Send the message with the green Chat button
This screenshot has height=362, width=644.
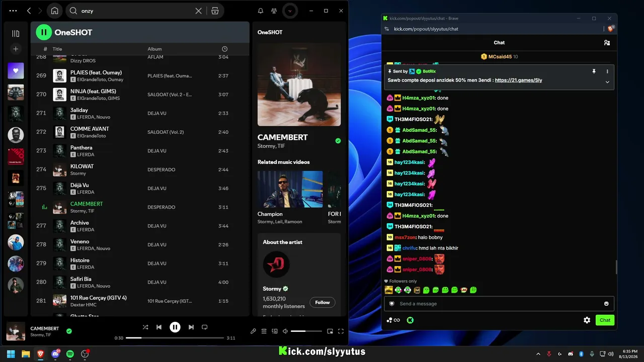coord(605,320)
